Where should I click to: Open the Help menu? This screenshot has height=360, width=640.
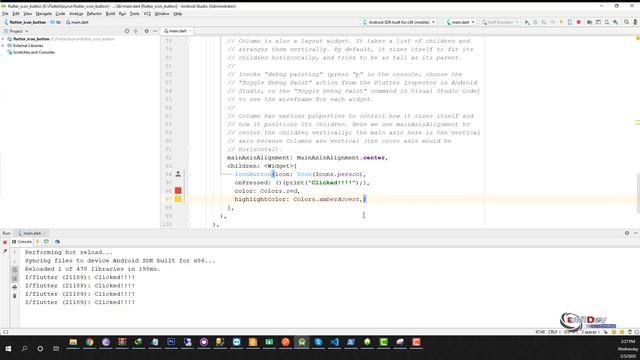click(x=178, y=14)
